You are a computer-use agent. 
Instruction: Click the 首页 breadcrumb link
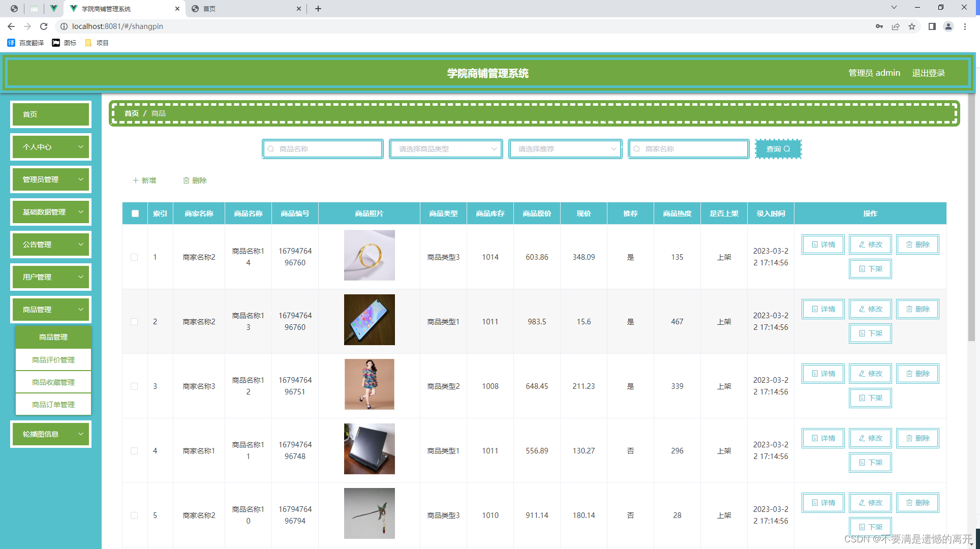[x=132, y=113]
